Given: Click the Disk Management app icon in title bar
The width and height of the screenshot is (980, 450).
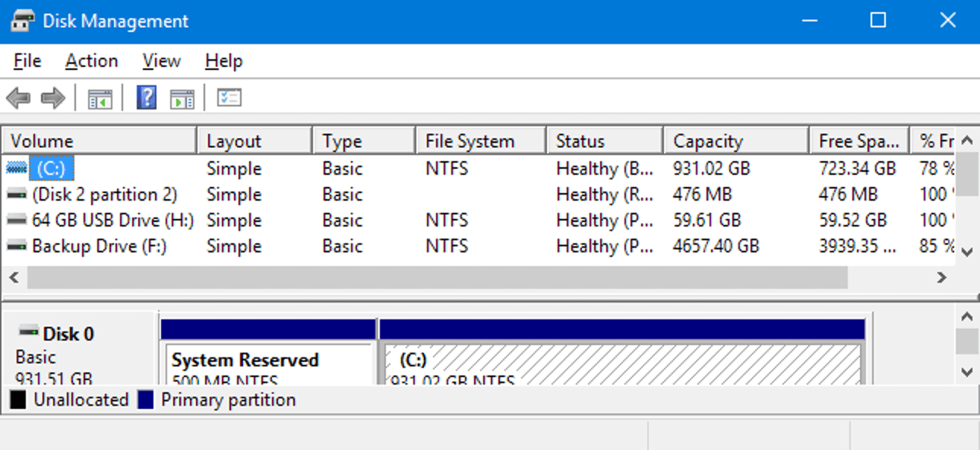Looking at the screenshot, I should coord(22,21).
